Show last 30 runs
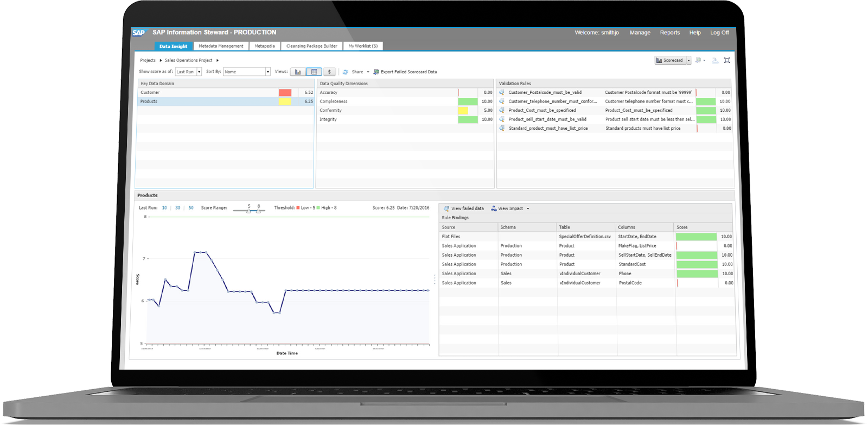The image size is (868, 425). pos(177,208)
